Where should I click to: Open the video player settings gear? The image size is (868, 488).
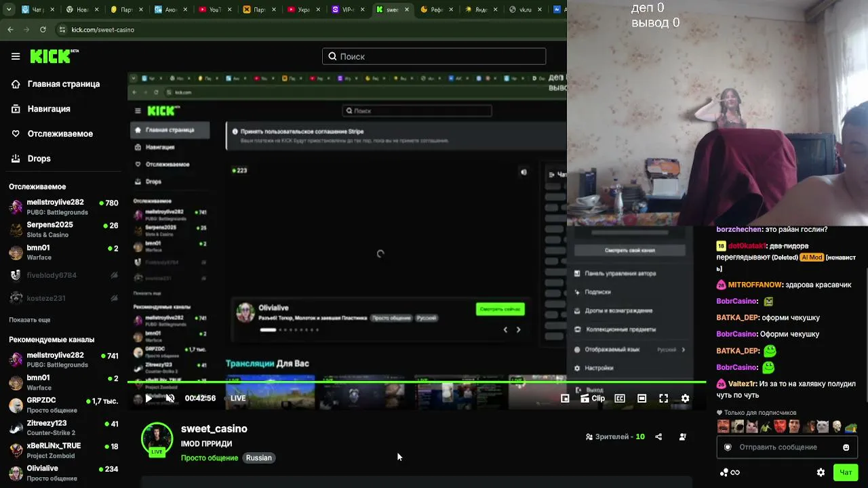point(685,399)
